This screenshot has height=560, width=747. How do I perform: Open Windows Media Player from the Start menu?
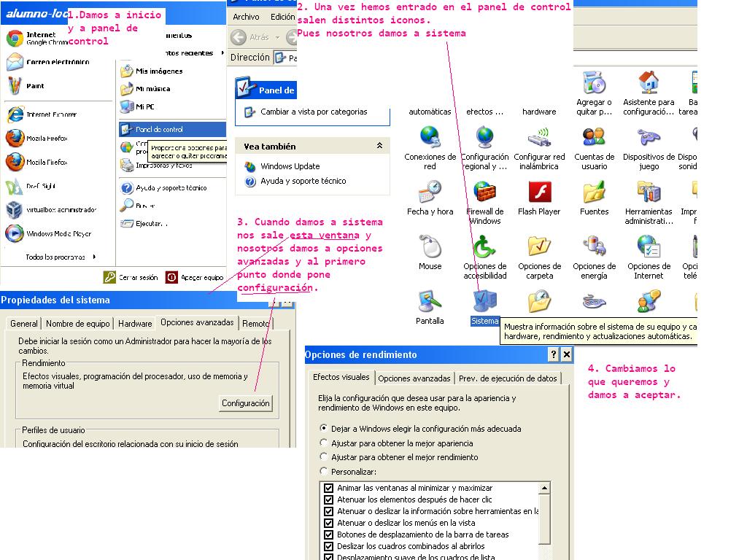click(x=49, y=233)
